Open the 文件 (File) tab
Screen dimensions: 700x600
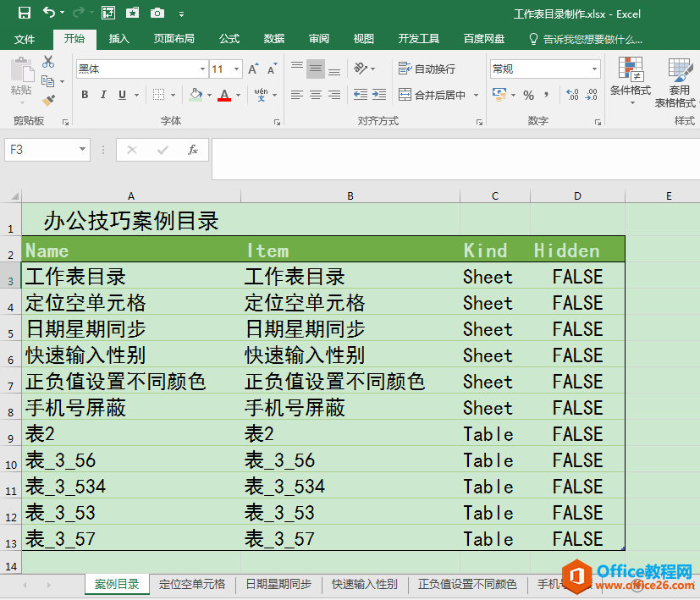point(24,39)
